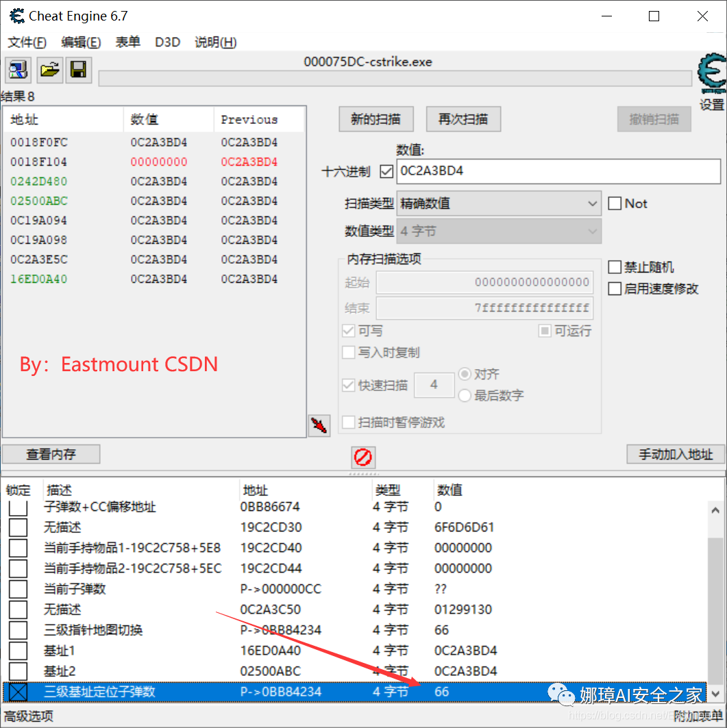727x728 pixels.
Task: Click the red clear list icon
Action: 362,457
